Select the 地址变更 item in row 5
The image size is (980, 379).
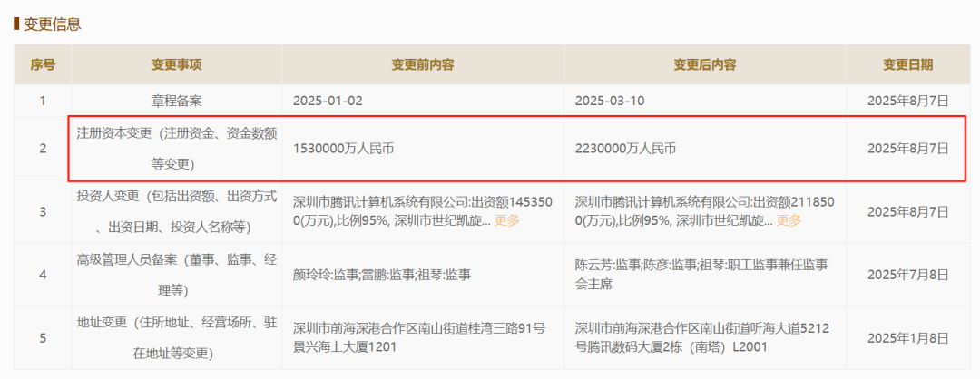[x=176, y=336]
